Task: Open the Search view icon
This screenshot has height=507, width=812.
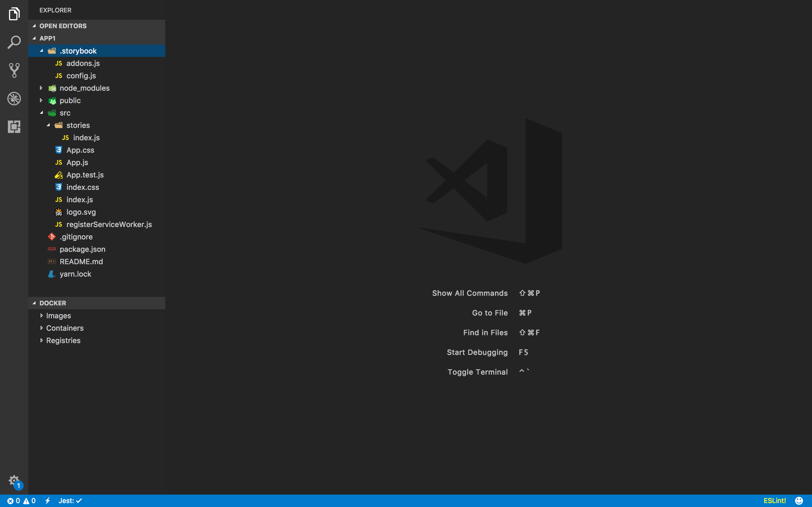Action: (14, 42)
